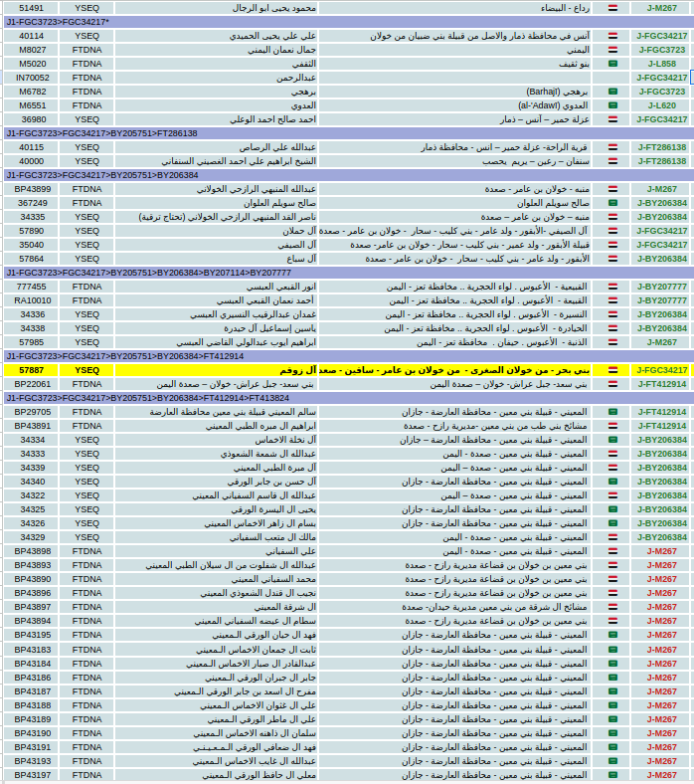Click the Saudi flag in row 34334
The image size is (694, 784).
click(x=612, y=440)
